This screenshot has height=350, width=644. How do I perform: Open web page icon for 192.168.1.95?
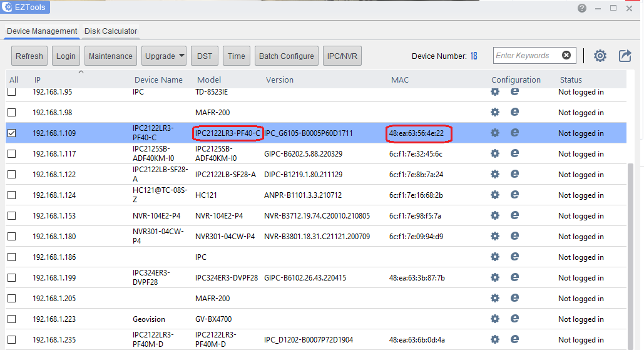pyautogui.click(x=514, y=91)
